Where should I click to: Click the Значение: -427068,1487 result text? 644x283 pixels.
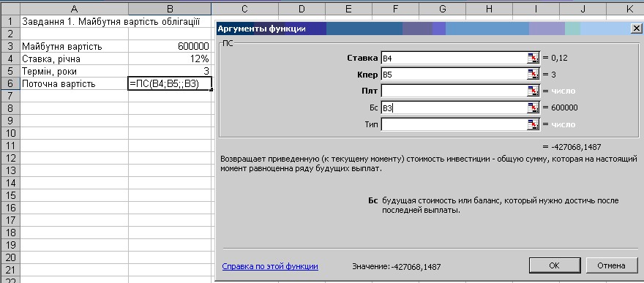(x=397, y=267)
